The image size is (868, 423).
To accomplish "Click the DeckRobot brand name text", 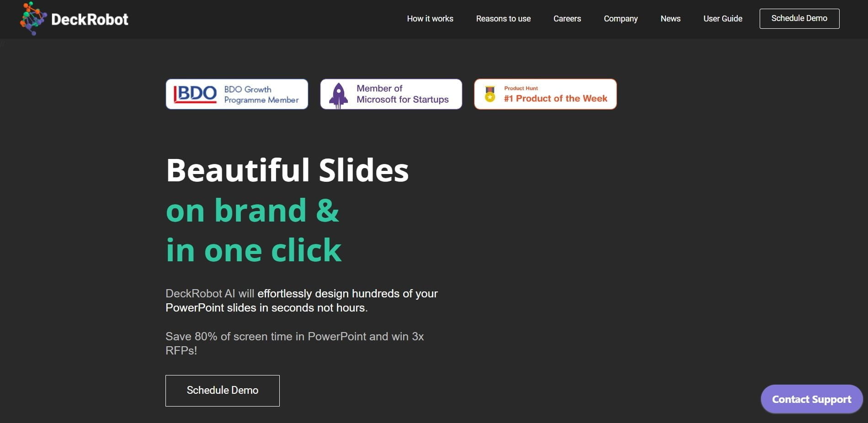I will tap(90, 19).
